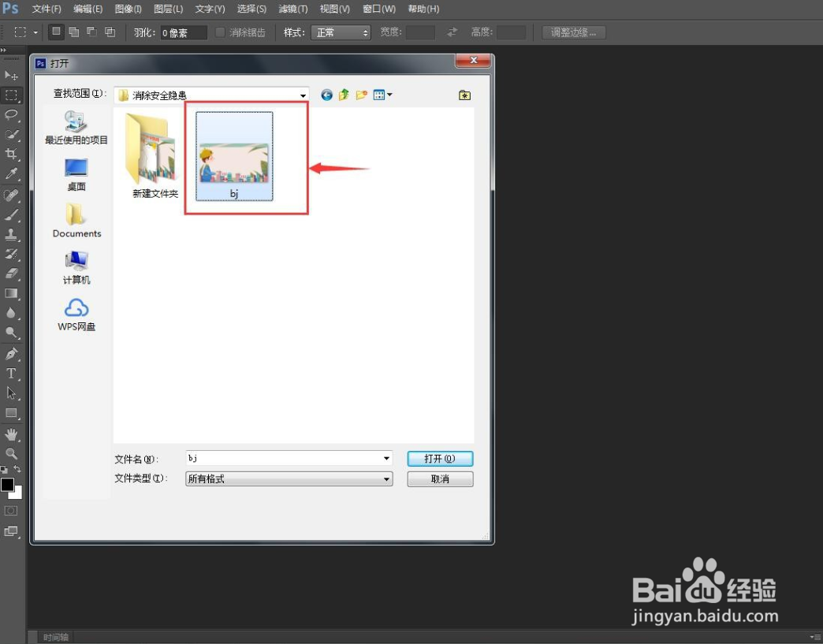Select the Rectangular Marquee tool in toolbox

click(x=11, y=95)
